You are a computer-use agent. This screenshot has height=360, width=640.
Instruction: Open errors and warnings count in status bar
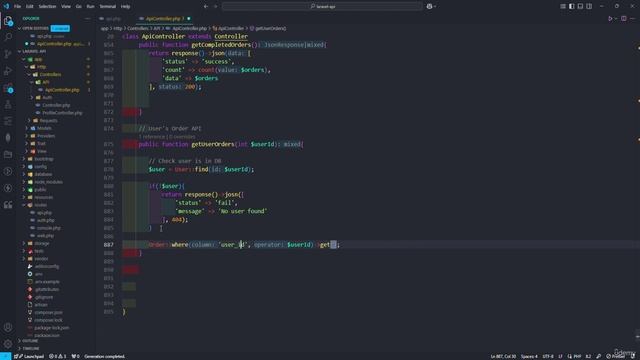click(x=58, y=356)
